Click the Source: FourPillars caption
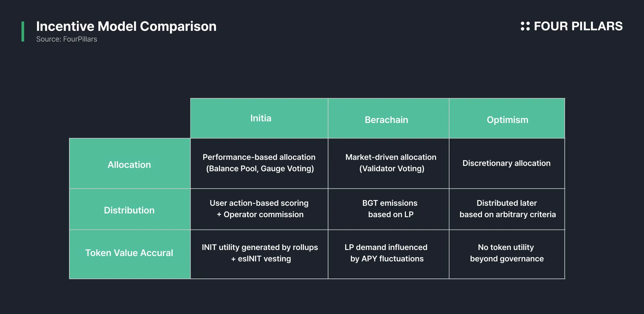The image size is (644, 314). pos(66,39)
